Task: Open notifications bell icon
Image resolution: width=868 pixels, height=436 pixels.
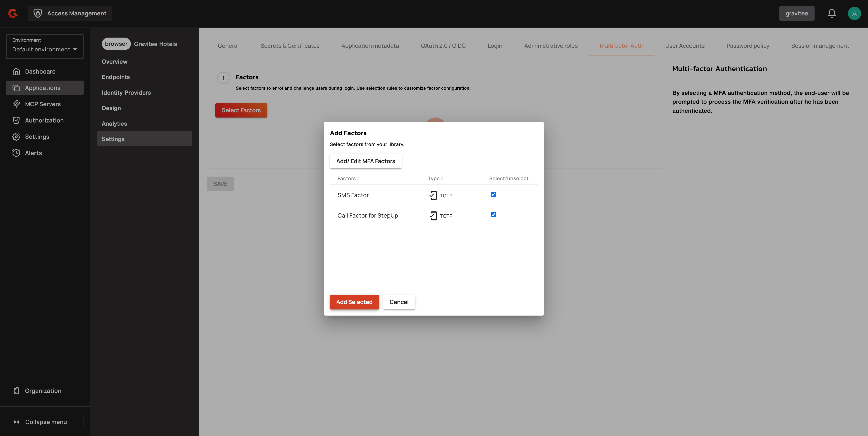Action: [832, 14]
